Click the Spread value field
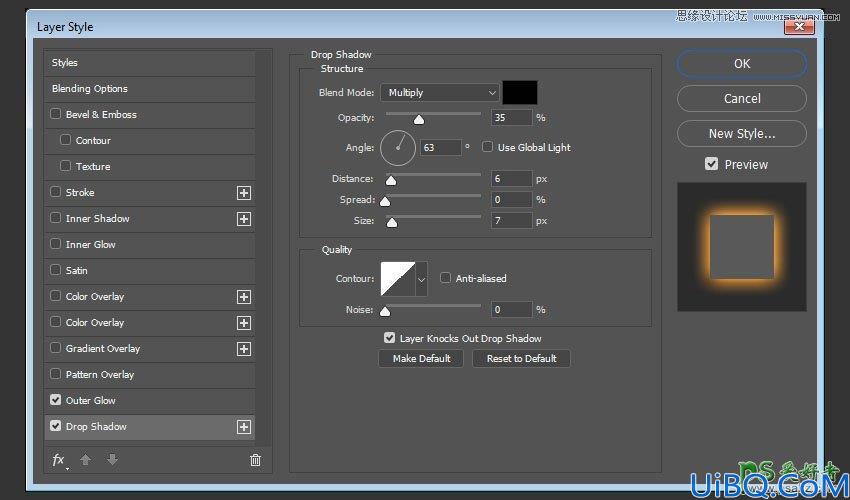This screenshot has height=500, width=850. [x=511, y=200]
